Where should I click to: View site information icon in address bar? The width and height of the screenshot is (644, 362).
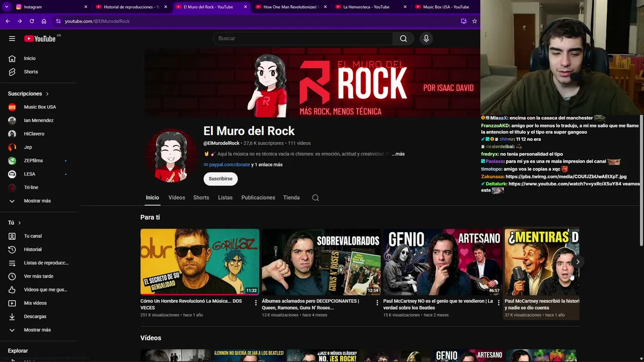[x=58, y=21]
